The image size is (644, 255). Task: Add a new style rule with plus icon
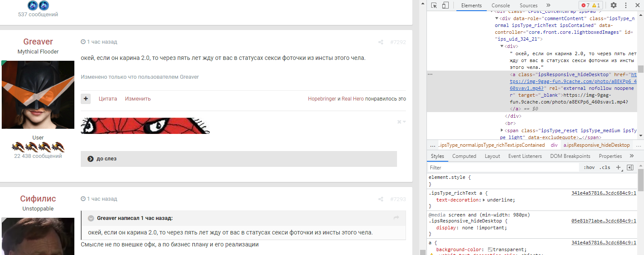(618, 168)
